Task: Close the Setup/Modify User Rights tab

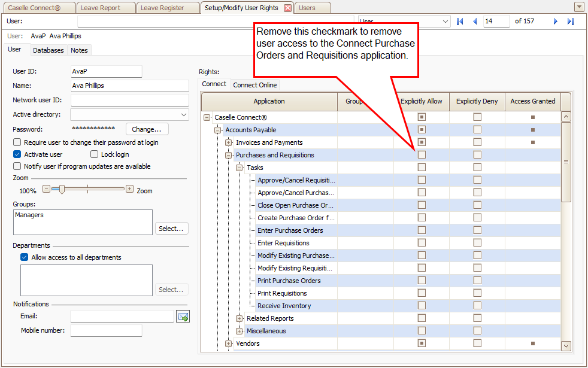Action: [287, 8]
